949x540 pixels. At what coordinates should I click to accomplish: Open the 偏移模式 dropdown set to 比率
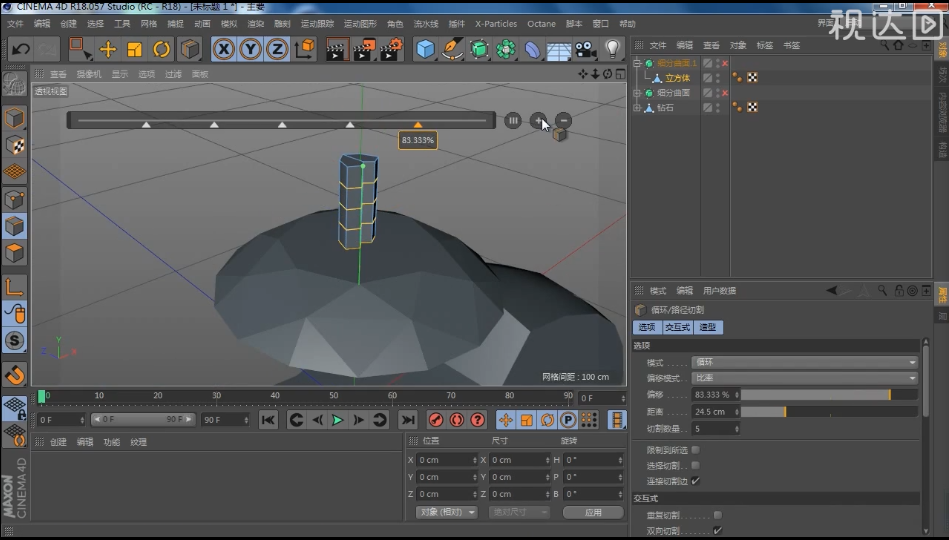point(804,378)
